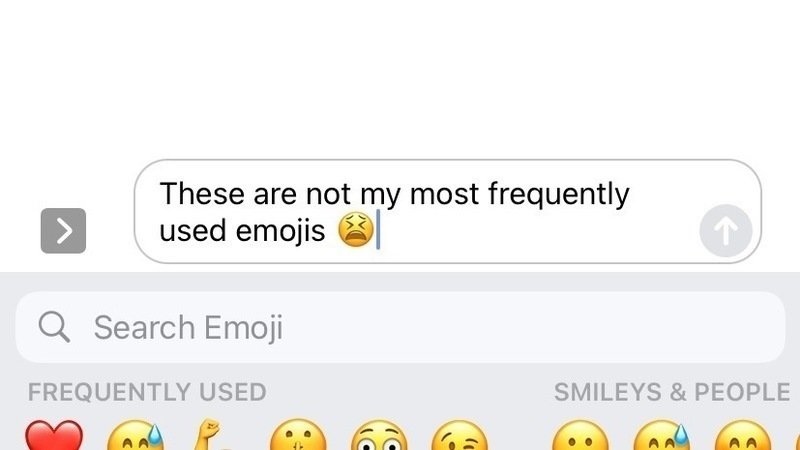Pick the flexed biceps emoji
Screen dimensions: 800x450
[x=215, y=438]
